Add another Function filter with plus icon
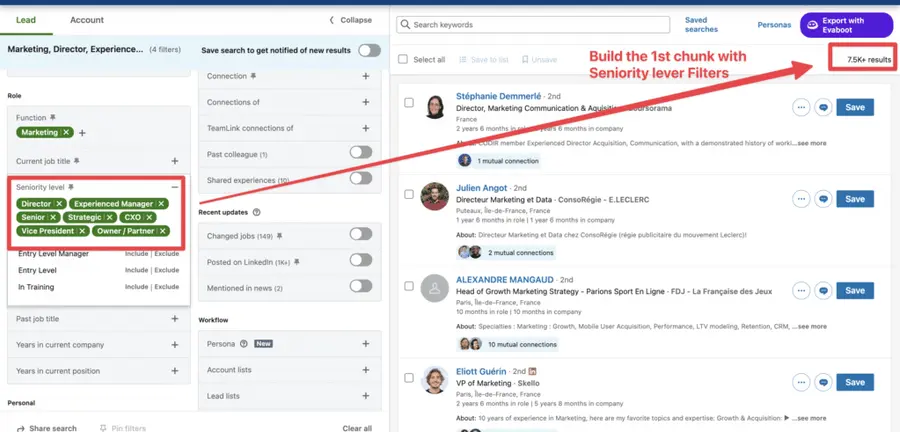Image resolution: width=900 pixels, height=432 pixels. pyautogui.click(x=82, y=133)
